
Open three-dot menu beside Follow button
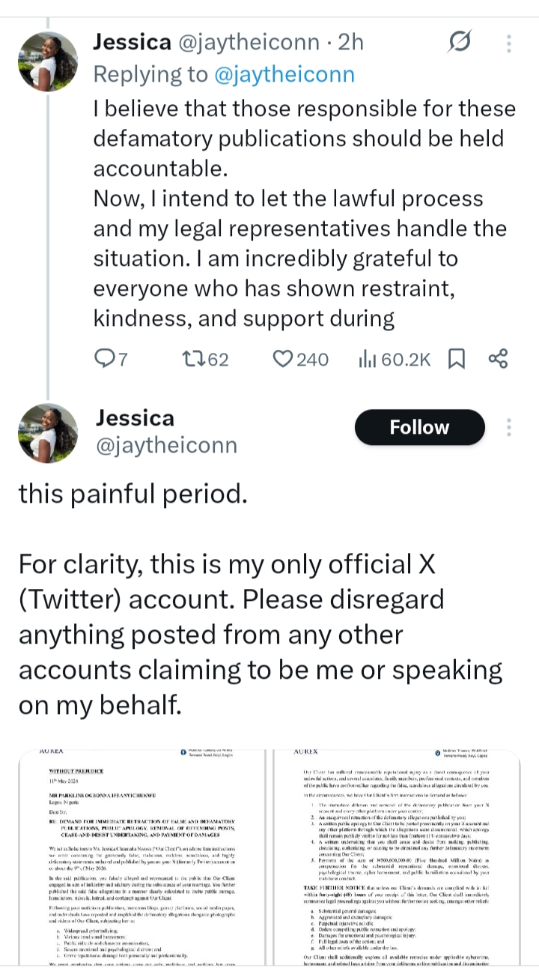coord(509,427)
